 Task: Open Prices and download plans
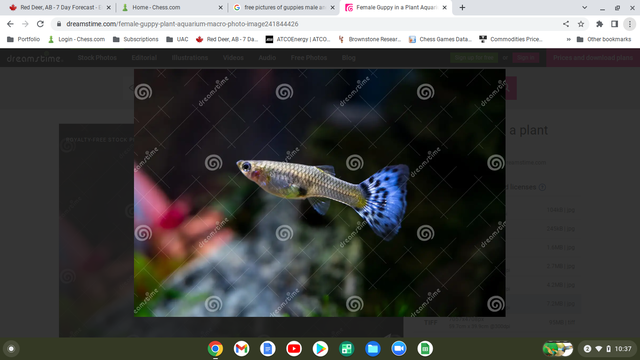click(593, 58)
